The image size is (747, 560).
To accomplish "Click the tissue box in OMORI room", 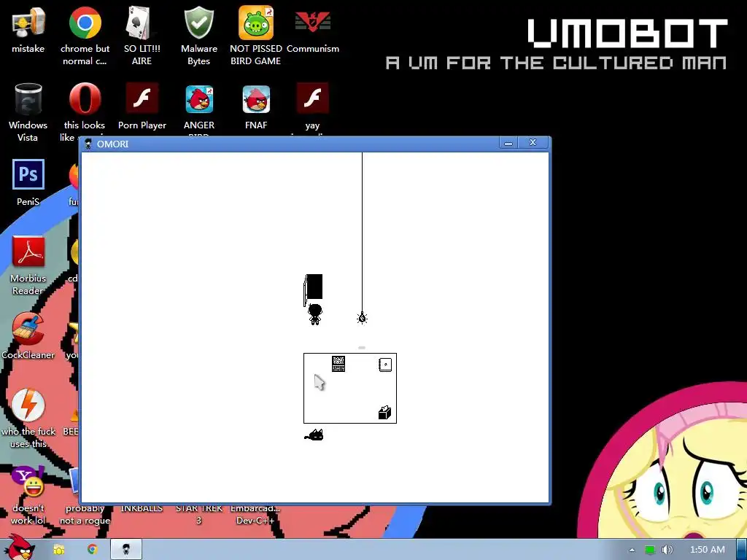I will 384,413.
